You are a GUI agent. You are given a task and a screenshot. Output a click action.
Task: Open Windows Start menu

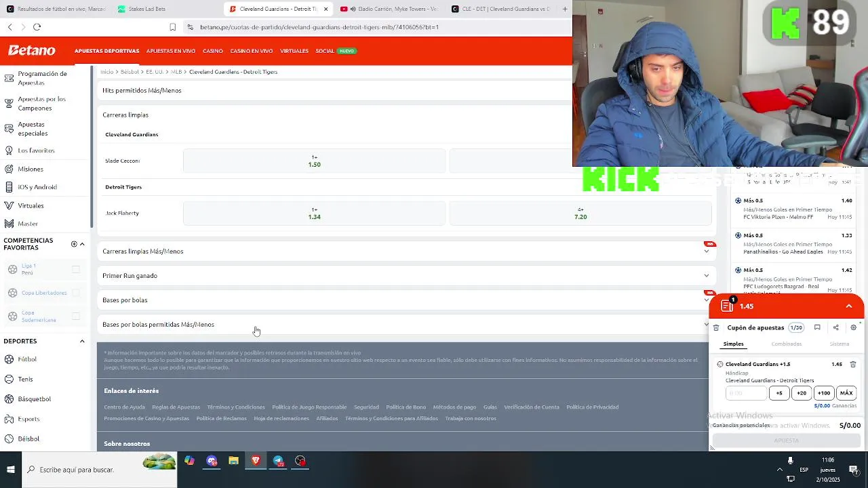pyautogui.click(x=11, y=469)
